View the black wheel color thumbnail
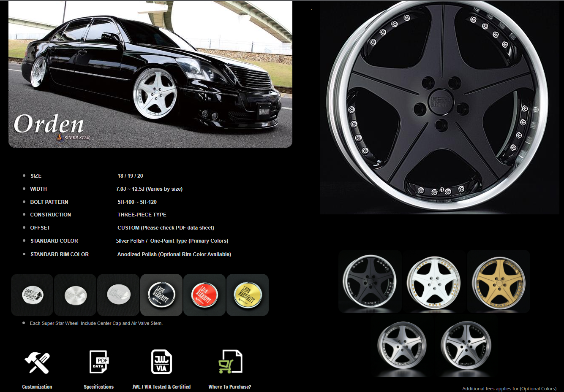The height and width of the screenshot is (392, 564). click(370, 281)
